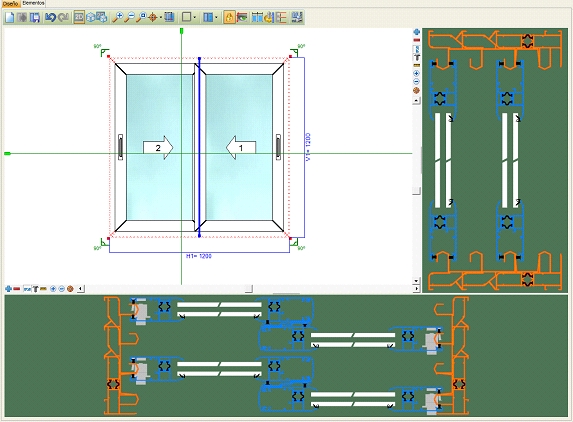Select the two-pane window split tool
This screenshot has width=573, height=422.
[x=208, y=17]
